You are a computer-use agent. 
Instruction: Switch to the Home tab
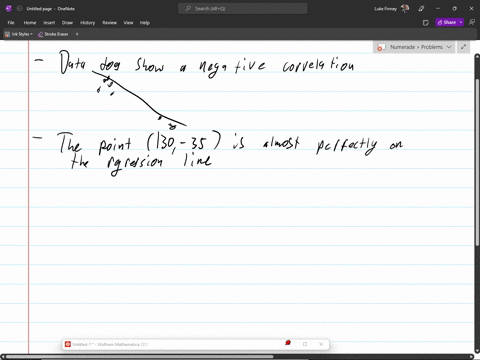point(30,23)
